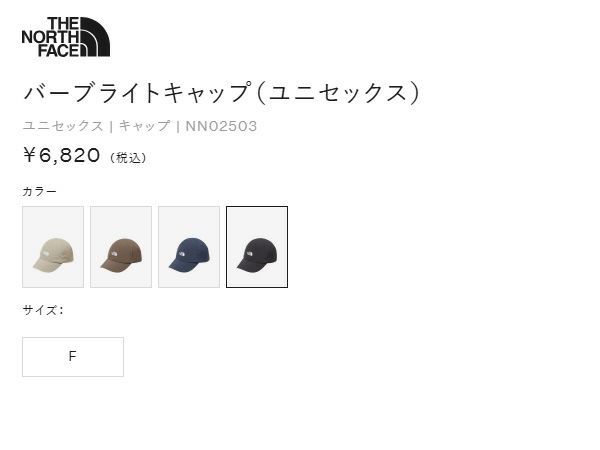Click the THE NORTH FACE wordmark text
600x450 pixels.
[x=51, y=37]
